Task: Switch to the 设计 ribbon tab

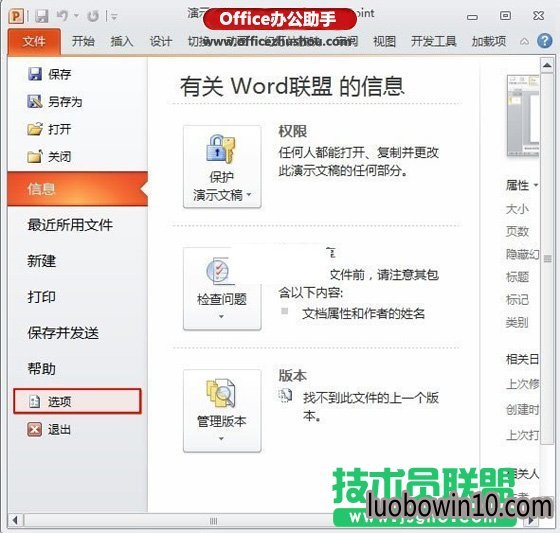Action: tap(161, 41)
